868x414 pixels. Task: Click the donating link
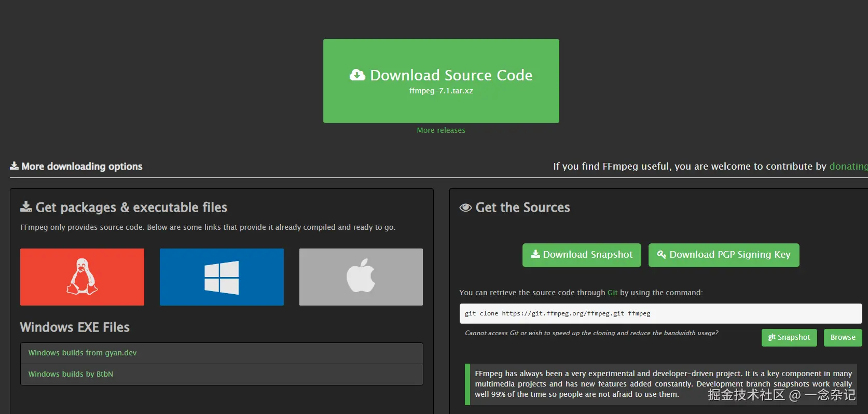point(848,167)
